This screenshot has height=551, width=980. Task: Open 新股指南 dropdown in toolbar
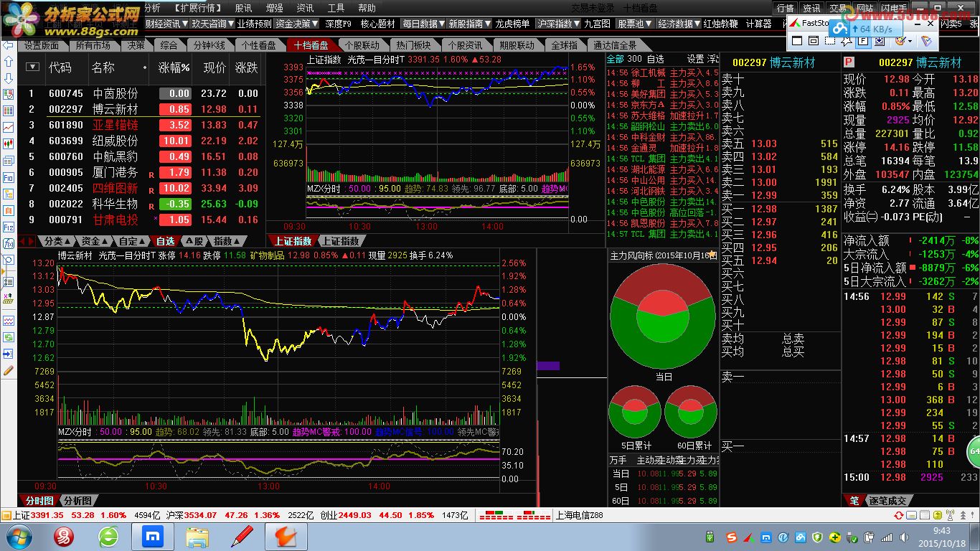click(470, 24)
